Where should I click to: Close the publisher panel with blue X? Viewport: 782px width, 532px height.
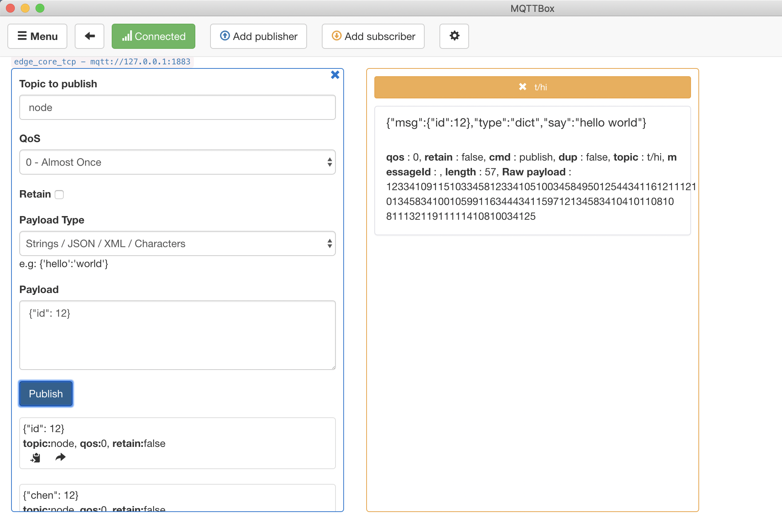click(x=335, y=75)
